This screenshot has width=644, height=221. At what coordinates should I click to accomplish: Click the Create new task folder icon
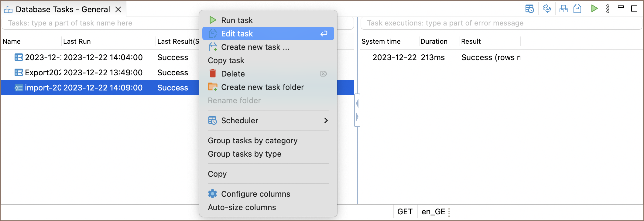[x=213, y=87]
